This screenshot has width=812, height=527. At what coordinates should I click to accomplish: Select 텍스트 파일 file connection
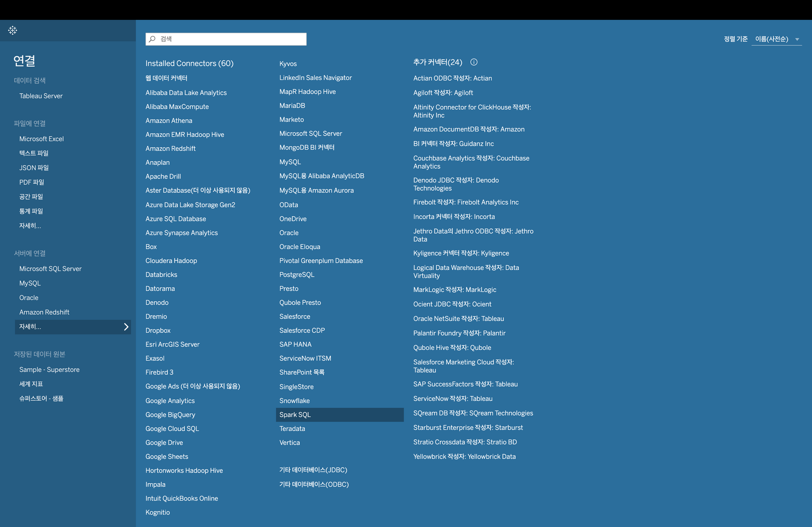pyautogui.click(x=34, y=153)
